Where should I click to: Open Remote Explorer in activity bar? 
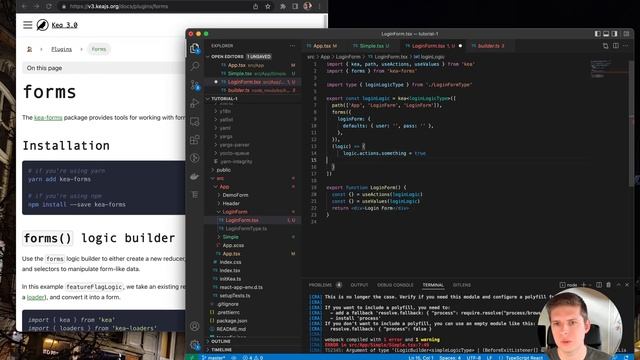(x=195, y=122)
